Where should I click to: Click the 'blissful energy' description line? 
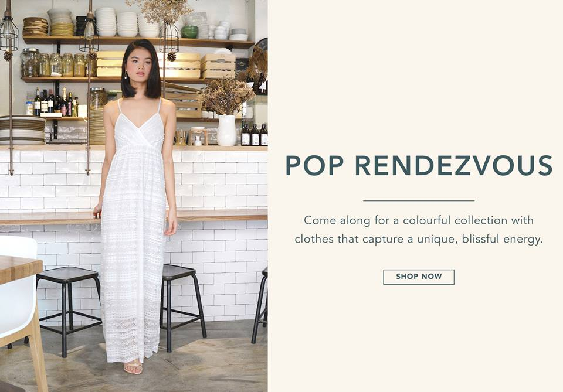419,239
